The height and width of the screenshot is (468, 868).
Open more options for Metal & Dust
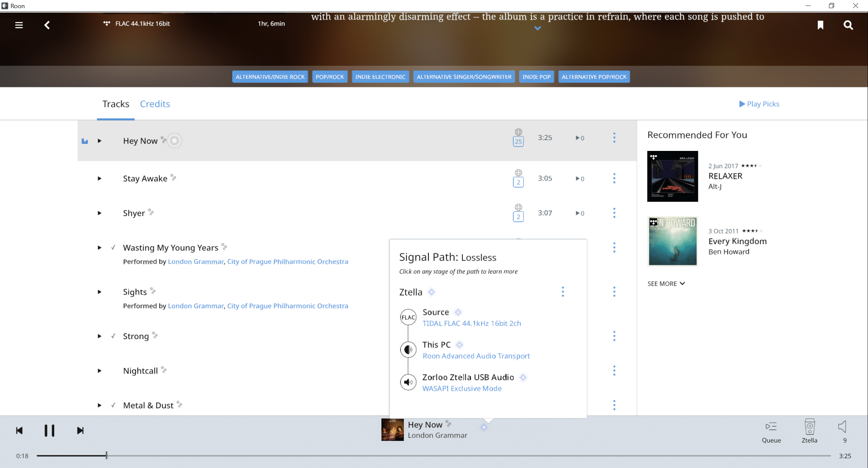614,405
